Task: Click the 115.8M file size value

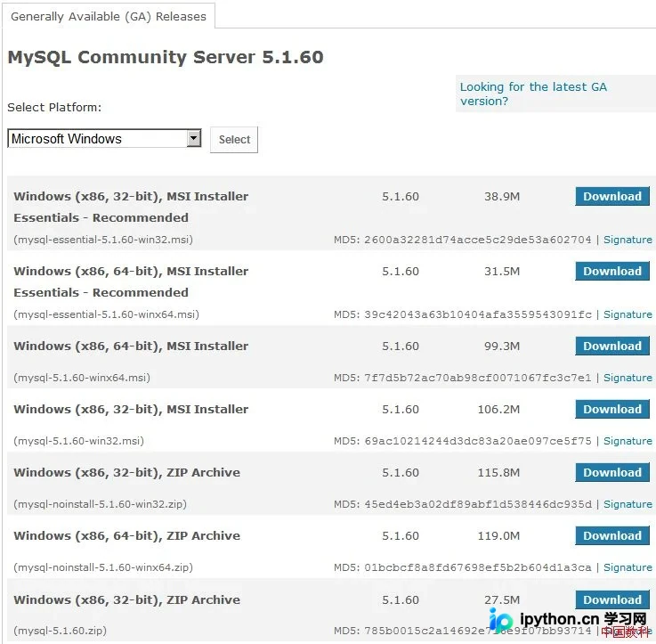Action: tap(498, 473)
